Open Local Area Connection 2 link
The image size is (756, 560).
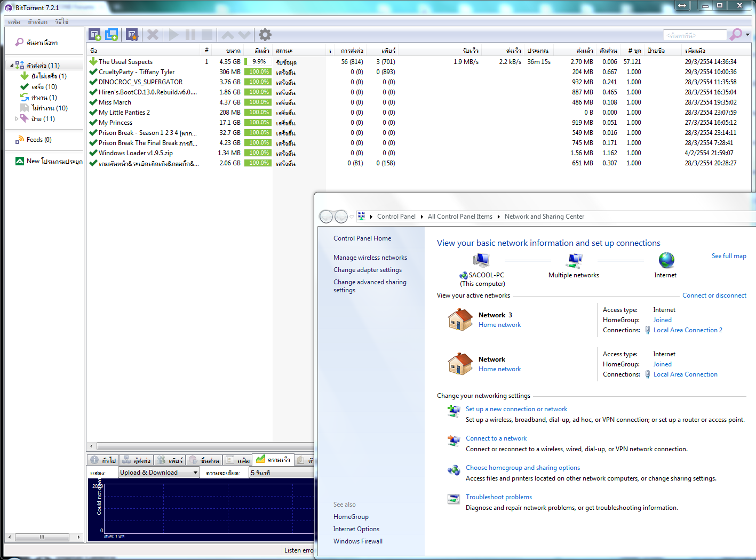(688, 330)
